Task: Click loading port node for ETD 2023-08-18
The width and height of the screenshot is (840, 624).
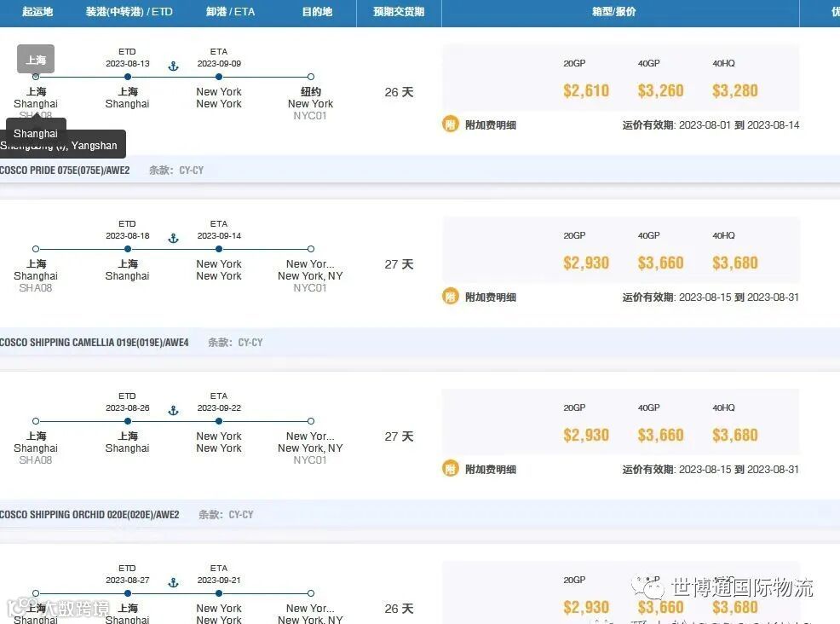Action: [x=128, y=249]
